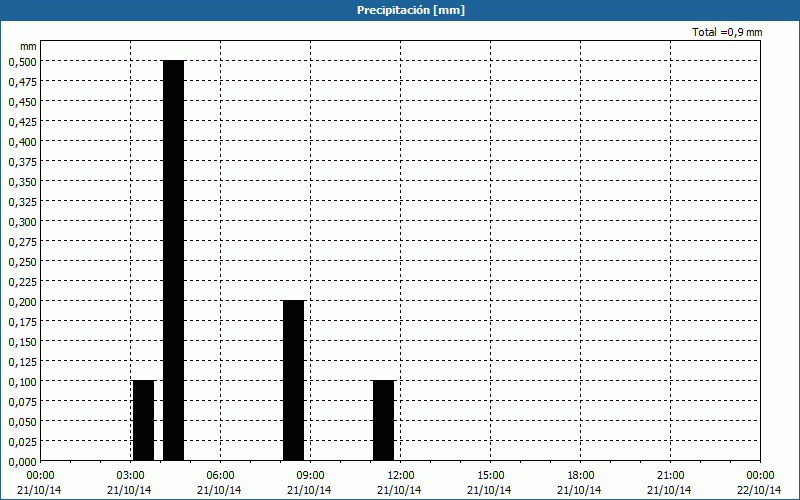Click the 0,425 y-axis label
Viewport: 800px width, 500px height.
pos(22,121)
